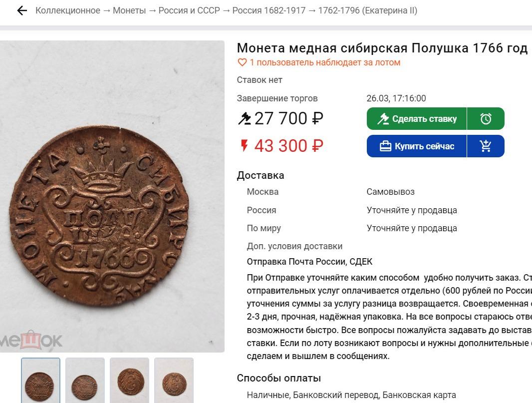Click the back arrow icon
532x403 pixels.
(21, 10)
